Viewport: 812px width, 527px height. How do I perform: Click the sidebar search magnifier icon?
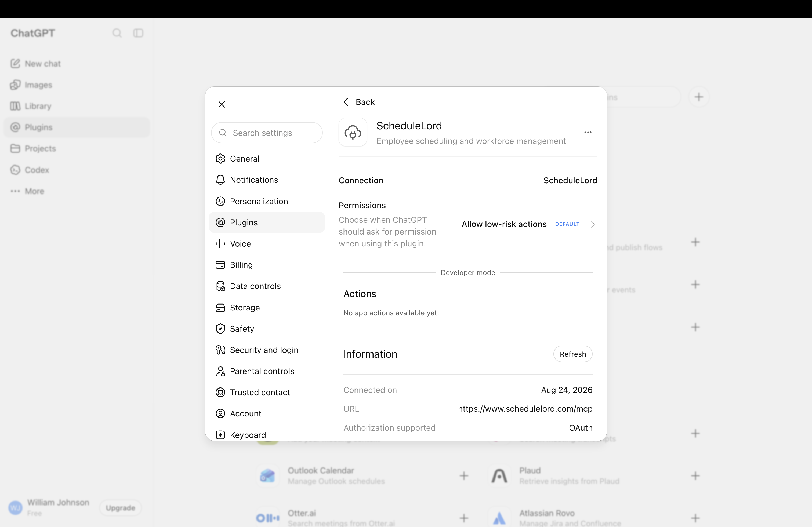(117, 33)
